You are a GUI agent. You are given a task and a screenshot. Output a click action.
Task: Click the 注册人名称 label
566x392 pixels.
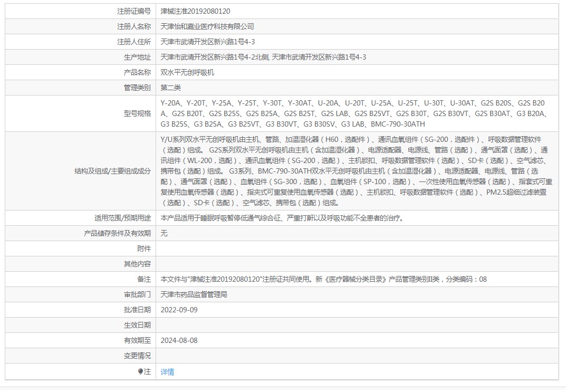tap(134, 26)
